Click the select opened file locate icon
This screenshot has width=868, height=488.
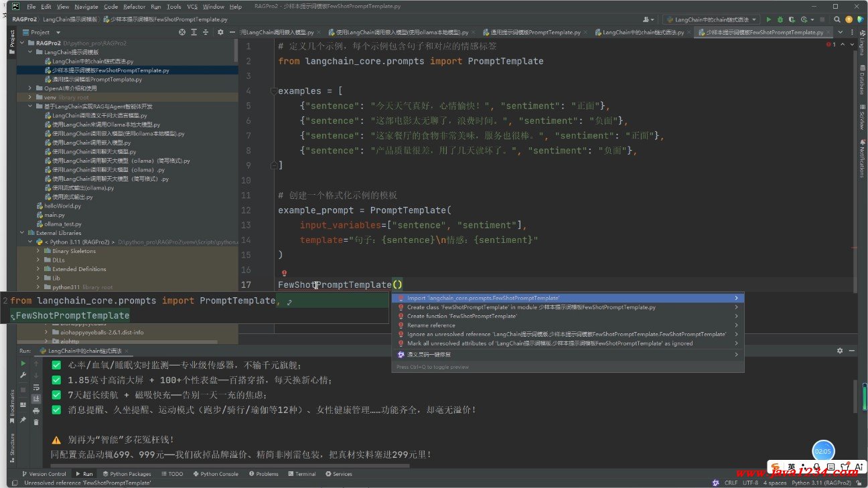pos(182,32)
